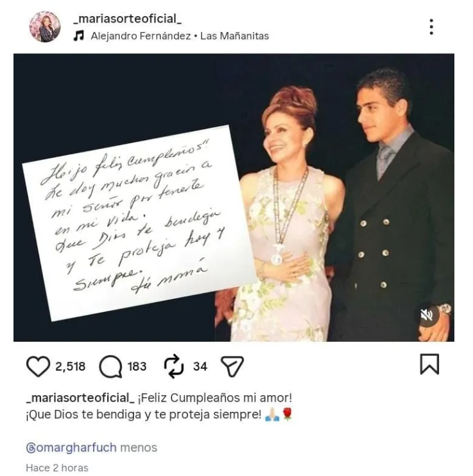Viewport: 473px width, 476px height.
Task: Open _mariasorteoficial_ username in header
Action: pyautogui.click(x=128, y=19)
